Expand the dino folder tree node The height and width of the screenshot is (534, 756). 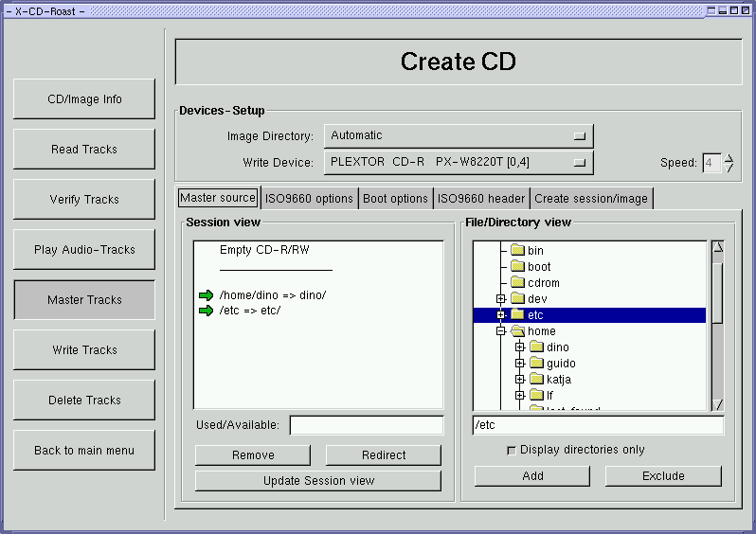[x=519, y=347]
